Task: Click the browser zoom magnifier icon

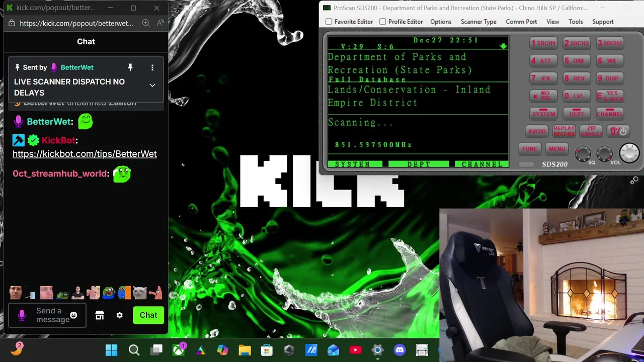Action: tap(146, 23)
